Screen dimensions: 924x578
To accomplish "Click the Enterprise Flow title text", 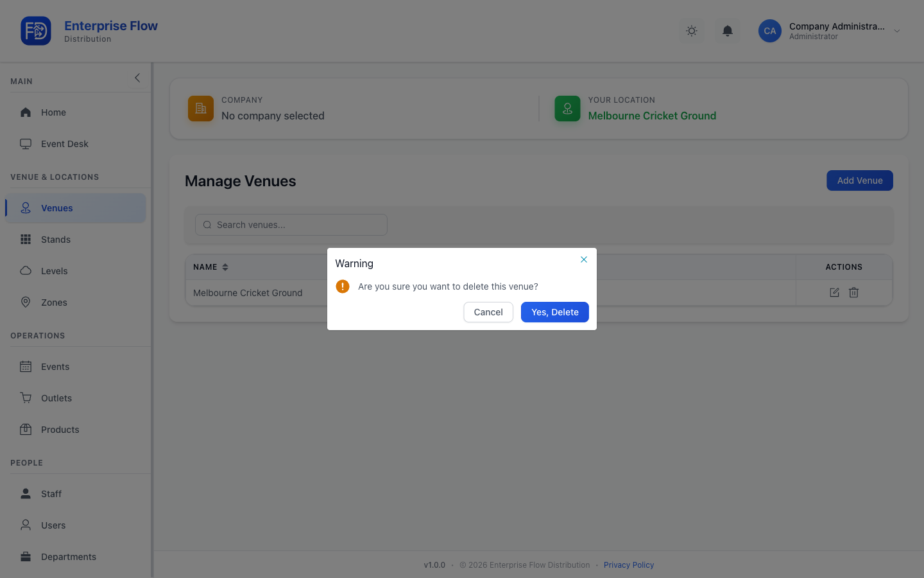I will [x=111, y=26].
